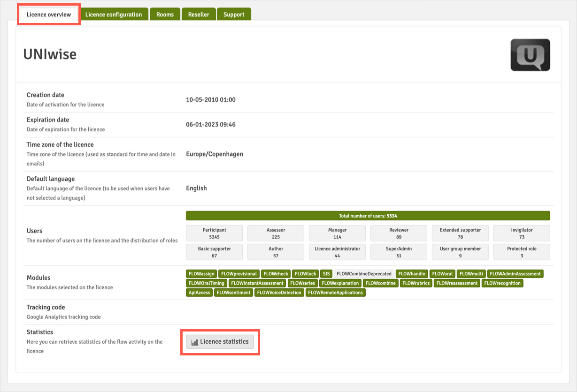
Task: Click the User group member box
Action: pos(460,252)
